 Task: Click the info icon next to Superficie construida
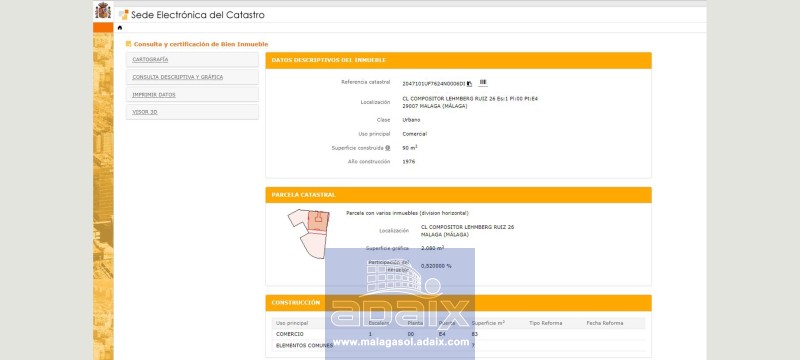tap(388, 148)
